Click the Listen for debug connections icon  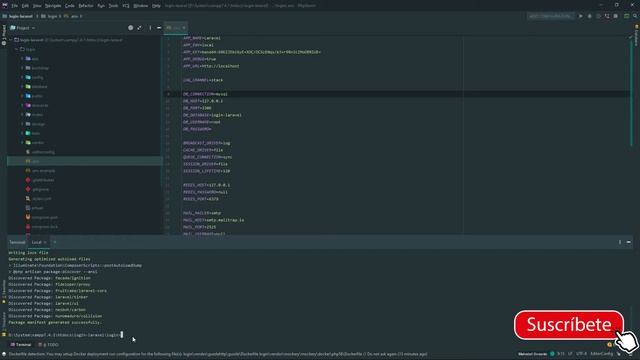click(x=607, y=16)
